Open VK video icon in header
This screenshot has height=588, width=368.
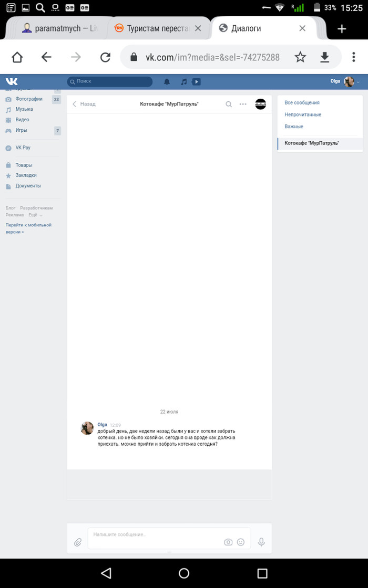click(197, 81)
